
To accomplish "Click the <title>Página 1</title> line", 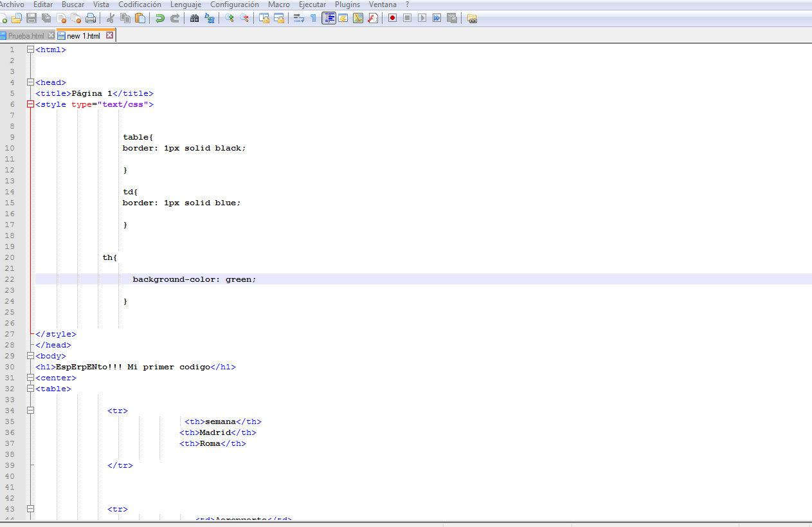I will 95,93.
